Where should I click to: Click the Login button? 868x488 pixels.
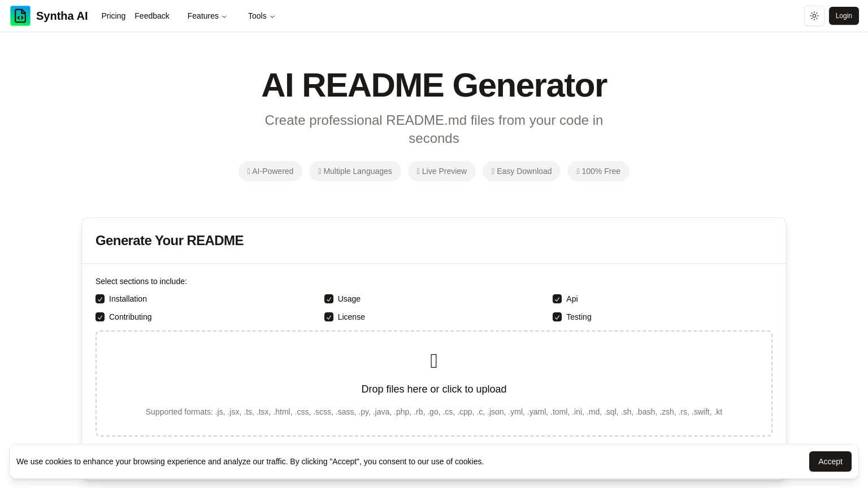click(844, 16)
